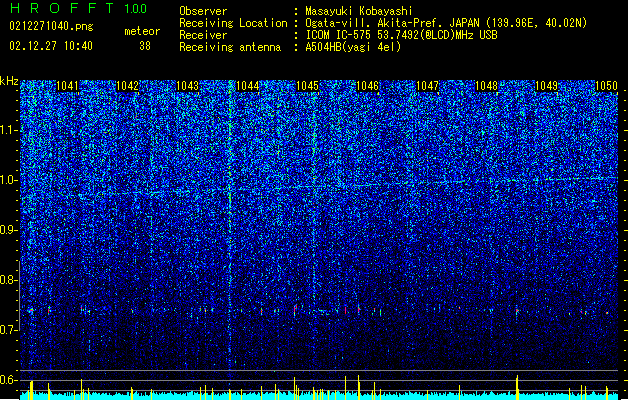629x400 pixels.
Task: Click the 1049 time marker
Action: tap(546, 86)
